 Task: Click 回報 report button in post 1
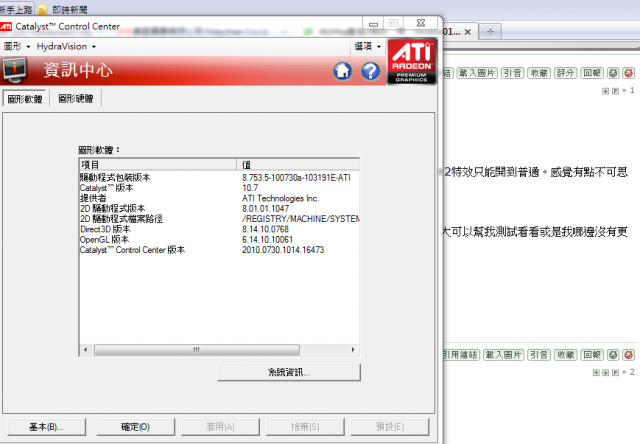tap(592, 73)
